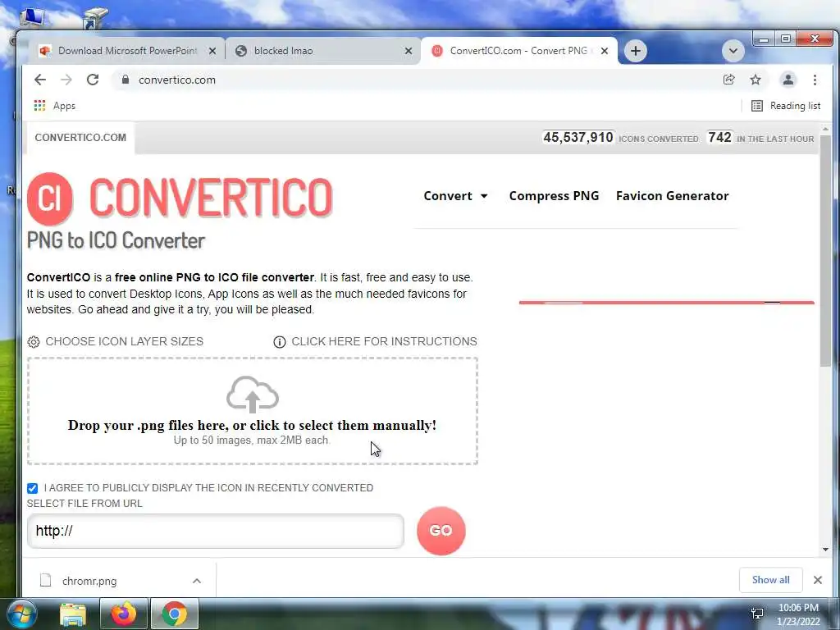Click the gear icon for icon layer sizes
Image resolution: width=840 pixels, height=630 pixels.
pos(33,342)
